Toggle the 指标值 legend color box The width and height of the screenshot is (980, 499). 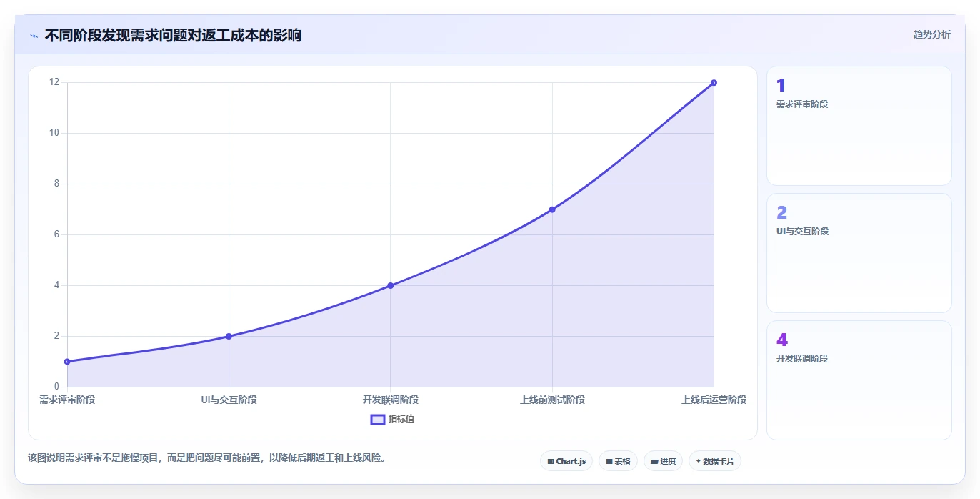(x=378, y=419)
